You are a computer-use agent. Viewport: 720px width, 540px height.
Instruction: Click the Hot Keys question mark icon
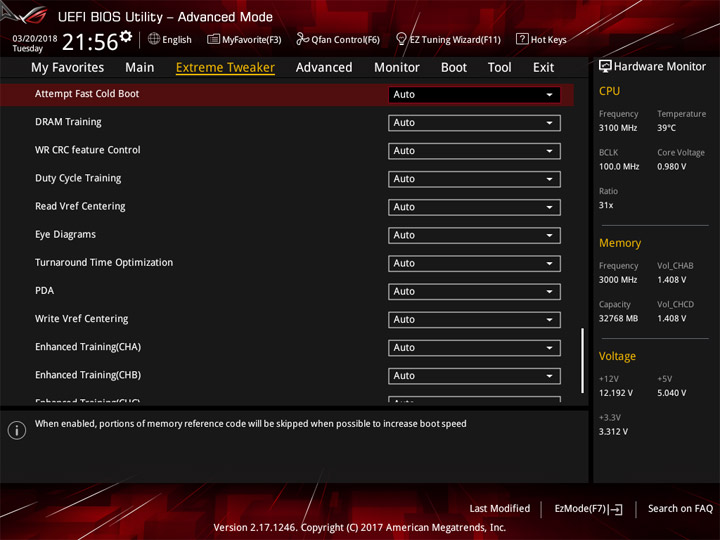point(522,39)
